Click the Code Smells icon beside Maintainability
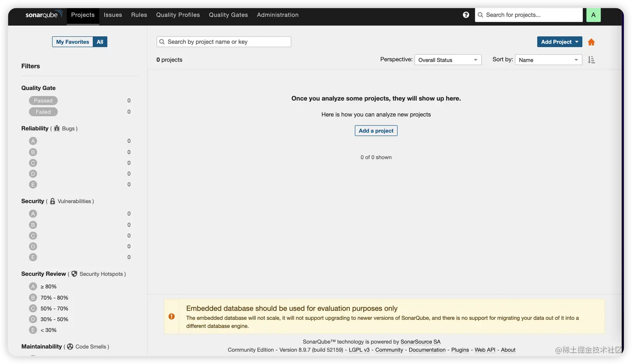This screenshot has height=364, width=632. [70, 346]
